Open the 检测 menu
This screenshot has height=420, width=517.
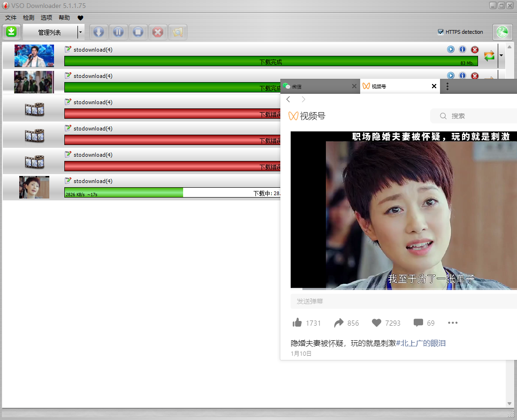click(28, 18)
